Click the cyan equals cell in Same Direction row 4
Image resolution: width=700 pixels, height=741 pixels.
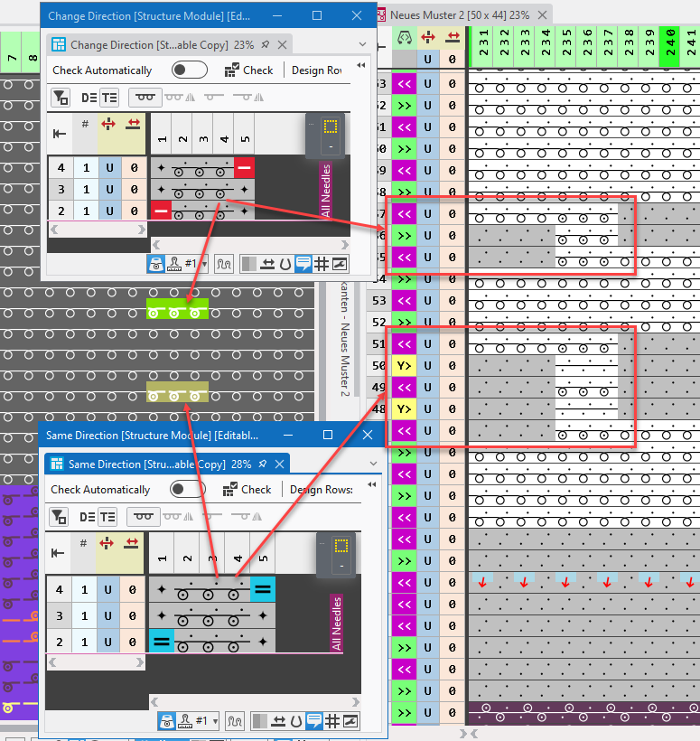[x=262, y=589]
